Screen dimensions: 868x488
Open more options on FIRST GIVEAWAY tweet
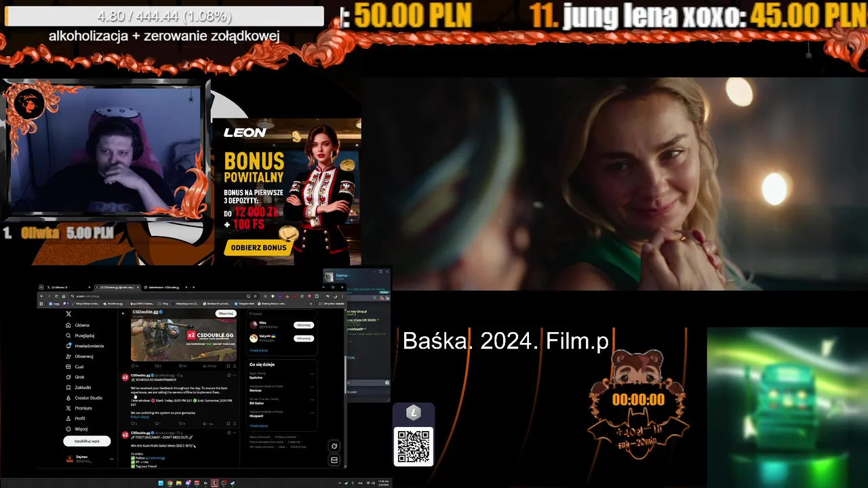click(235, 432)
